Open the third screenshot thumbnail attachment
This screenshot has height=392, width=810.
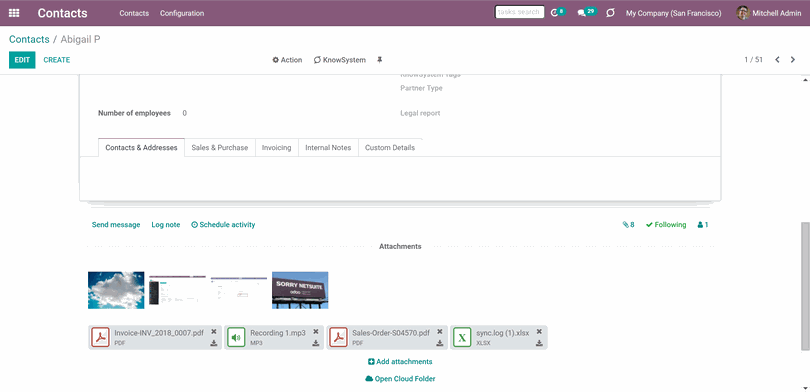239,290
